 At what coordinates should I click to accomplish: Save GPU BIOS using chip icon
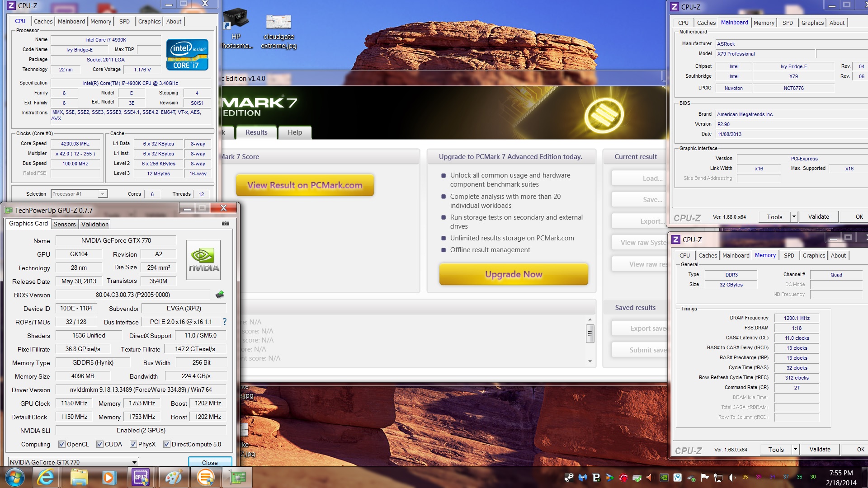tap(220, 295)
